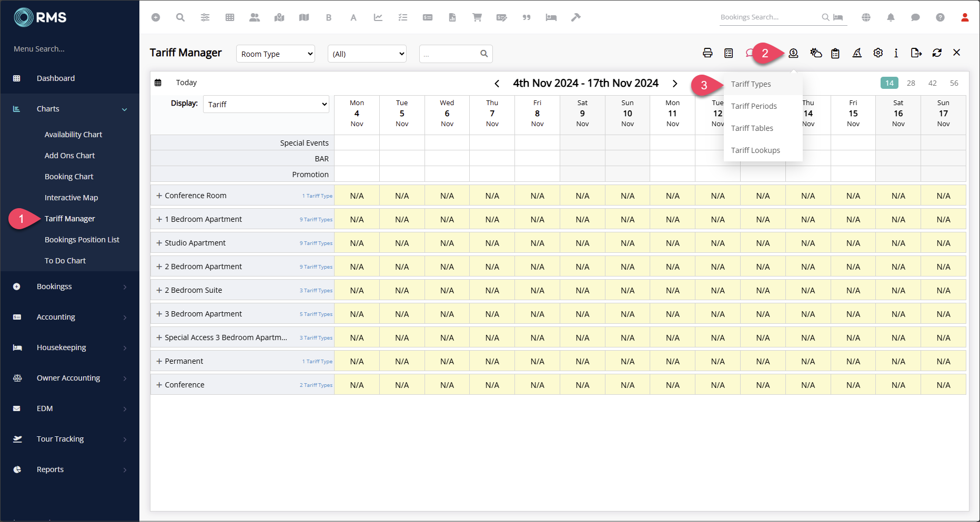The image size is (980, 522).
Task: Click the building report icon in top toolbar
Action: [452, 17]
